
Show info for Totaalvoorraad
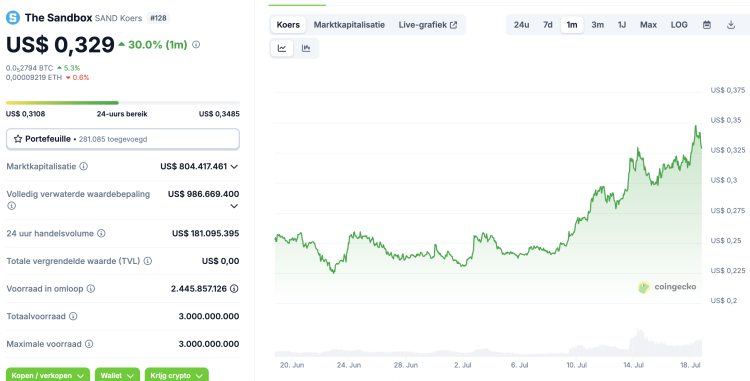[73, 316]
